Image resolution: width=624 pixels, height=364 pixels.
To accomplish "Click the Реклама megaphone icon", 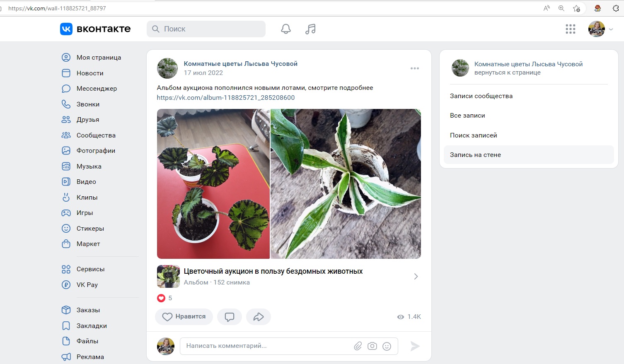I will [66, 357].
